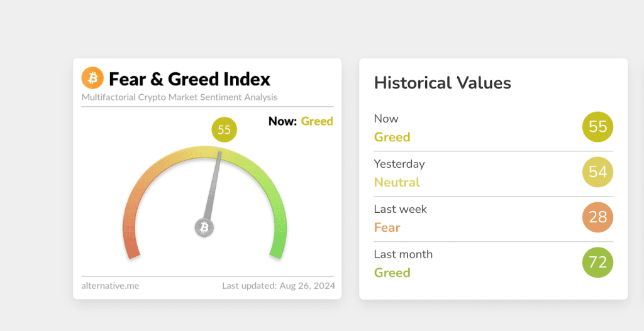This screenshot has height=331, width=644.
Task: Click the green 72 circle for Last month
Action: point(597,263)
